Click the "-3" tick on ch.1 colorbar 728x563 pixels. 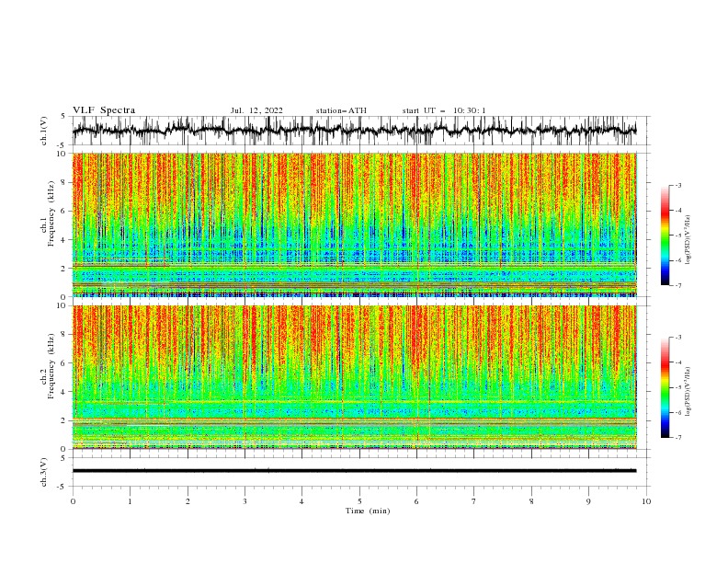point(678,185)
